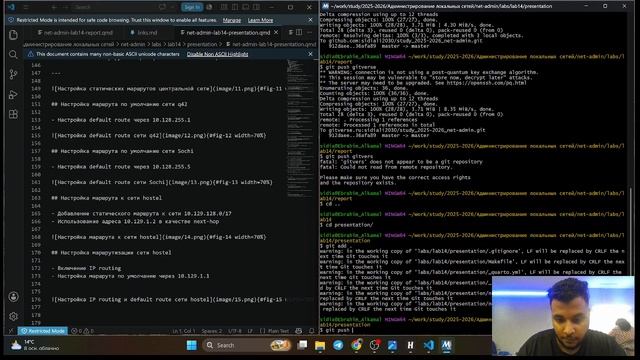Open the Explorer view in VS Code

tap(13, 35)
